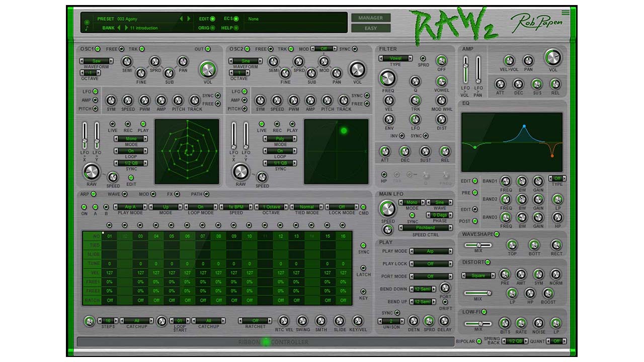
Task: Click the Ribbon Controller strip
Action: click(x=265, y=342)
